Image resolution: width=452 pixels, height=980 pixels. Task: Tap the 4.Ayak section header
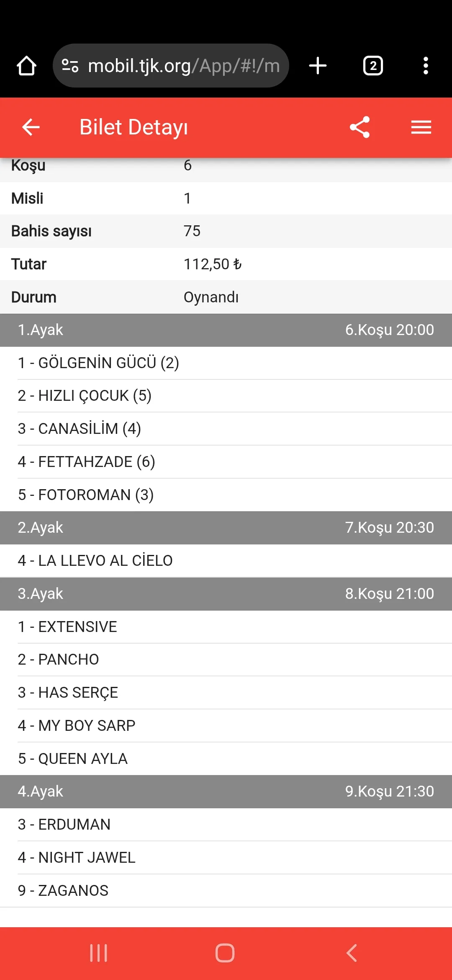coord(226,792)
